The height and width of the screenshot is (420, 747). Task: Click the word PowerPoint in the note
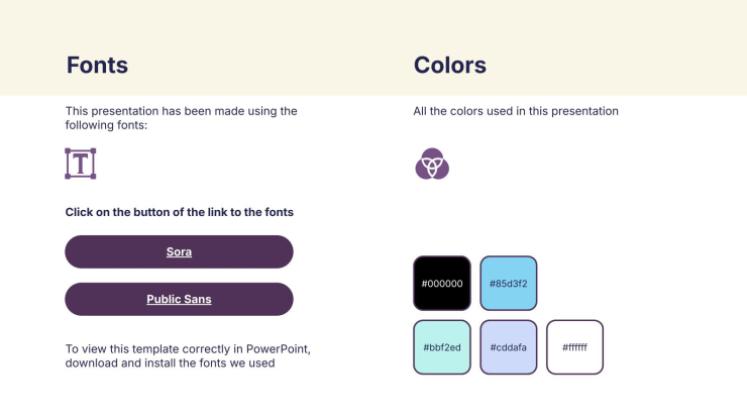(281, 349)
